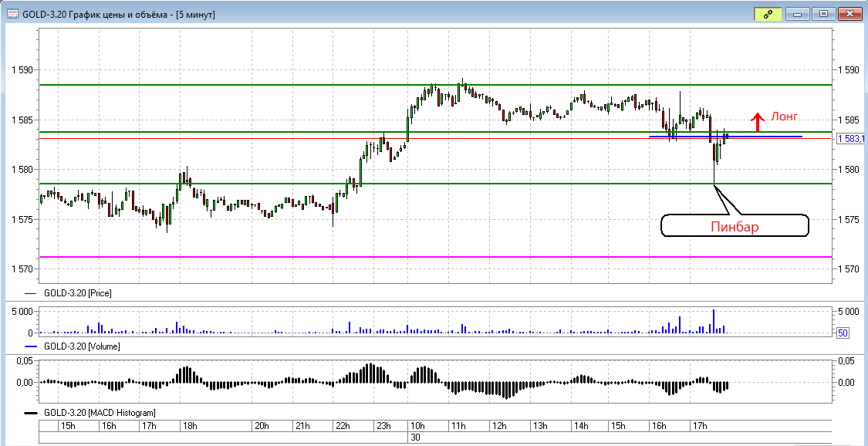Image resolution: width=868 pixels, height=446 pixels.
Task: Click the 1 570 label on right price axis
Action: pos(848,269)
